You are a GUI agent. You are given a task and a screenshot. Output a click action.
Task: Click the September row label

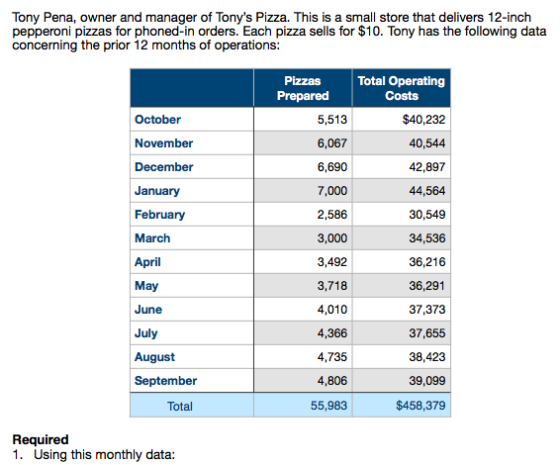(x=165, y=381)
